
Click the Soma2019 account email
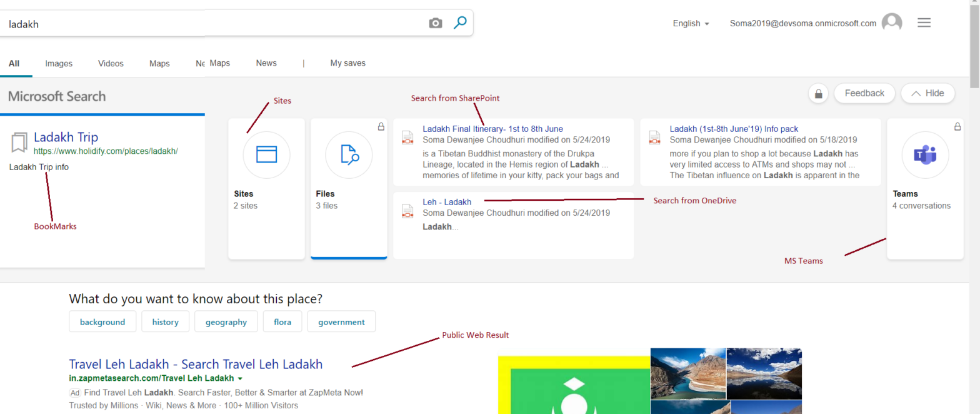(x=803, y=23)
